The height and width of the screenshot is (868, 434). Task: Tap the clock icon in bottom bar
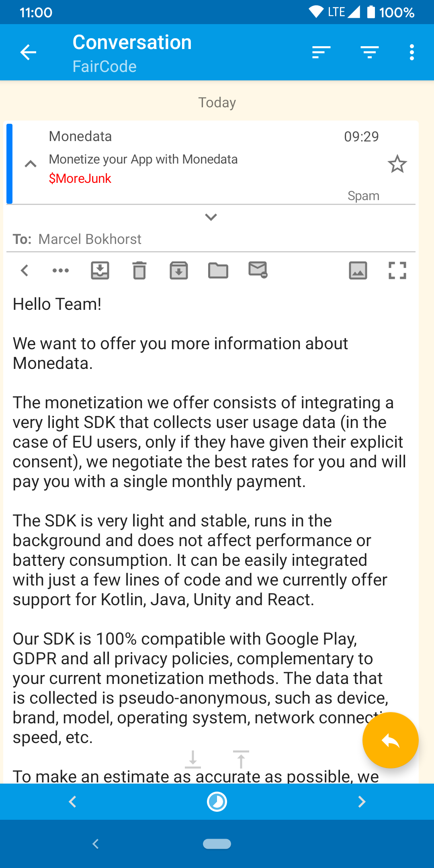coord(217,802)
